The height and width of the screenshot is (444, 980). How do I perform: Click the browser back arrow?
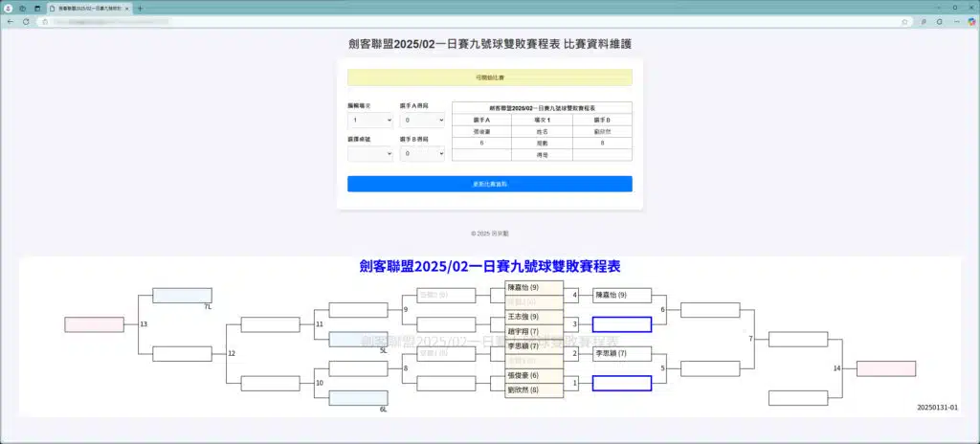pyautogui.click(x=10, y=21)
